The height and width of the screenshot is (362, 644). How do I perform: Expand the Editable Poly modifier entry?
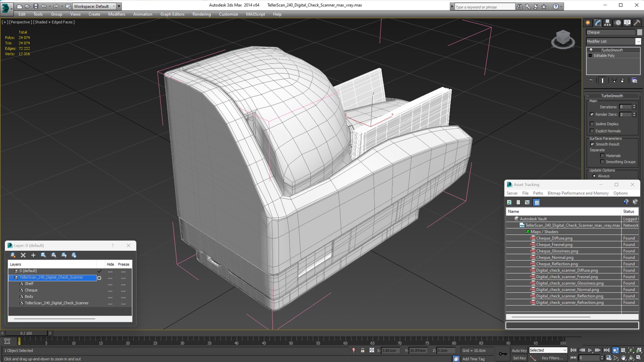point(590,56)
